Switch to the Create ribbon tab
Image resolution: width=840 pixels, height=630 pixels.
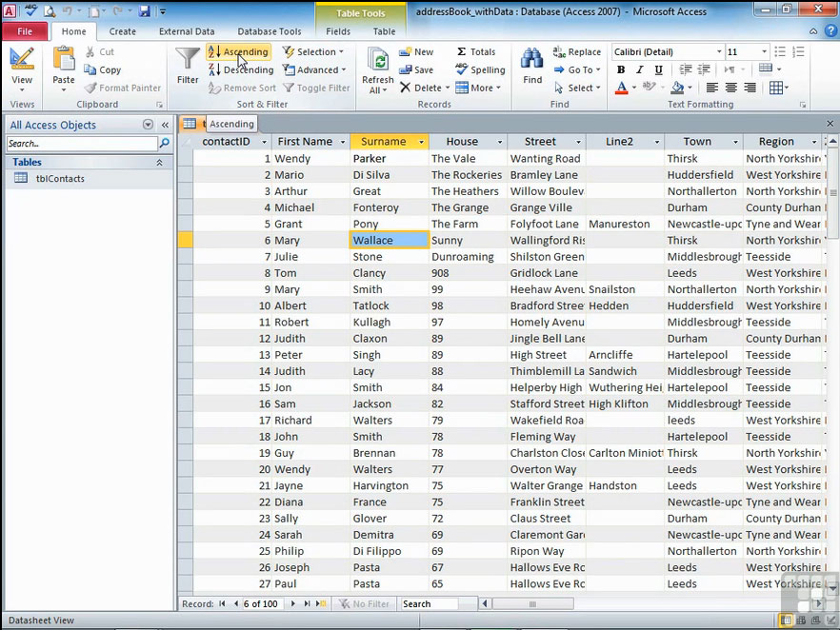pyautogui.click(x=122, y=31)
